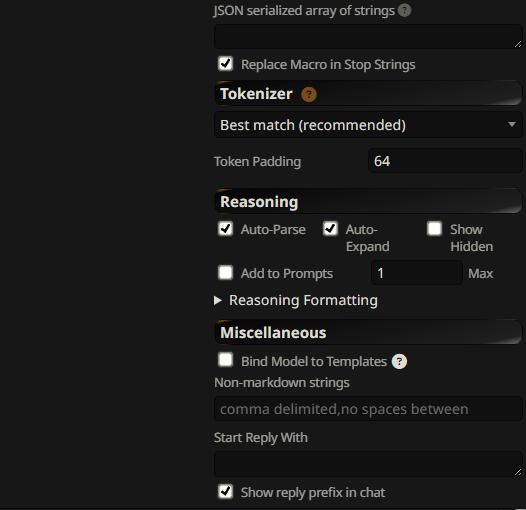Check the Add to Prompts box
This screenshot has width=526, height=510.
click(x=225, y=272)
